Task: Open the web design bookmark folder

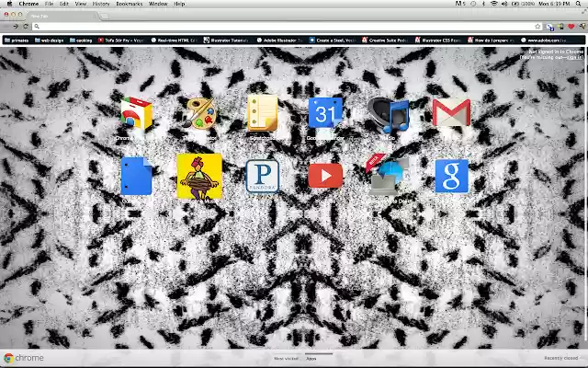Action: tap(49, 40)
